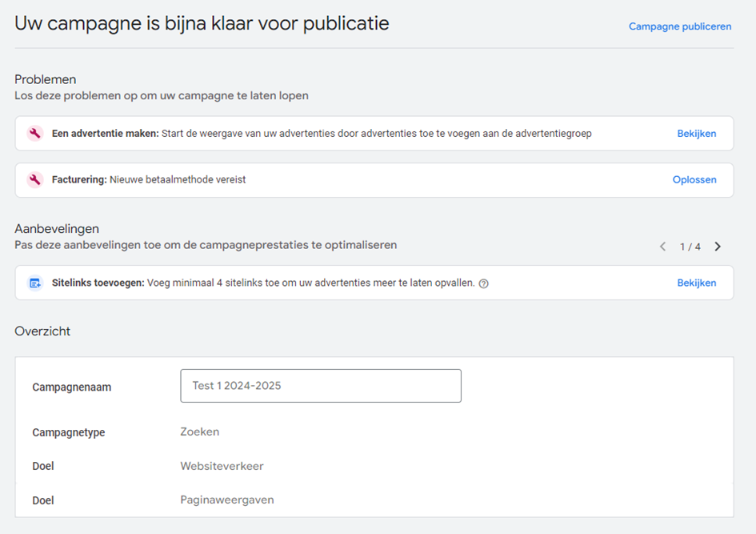Click the wrench icon beside Facturering
Image resolution: width=756 pixels, height=534 pixels.
pos(34,180)
